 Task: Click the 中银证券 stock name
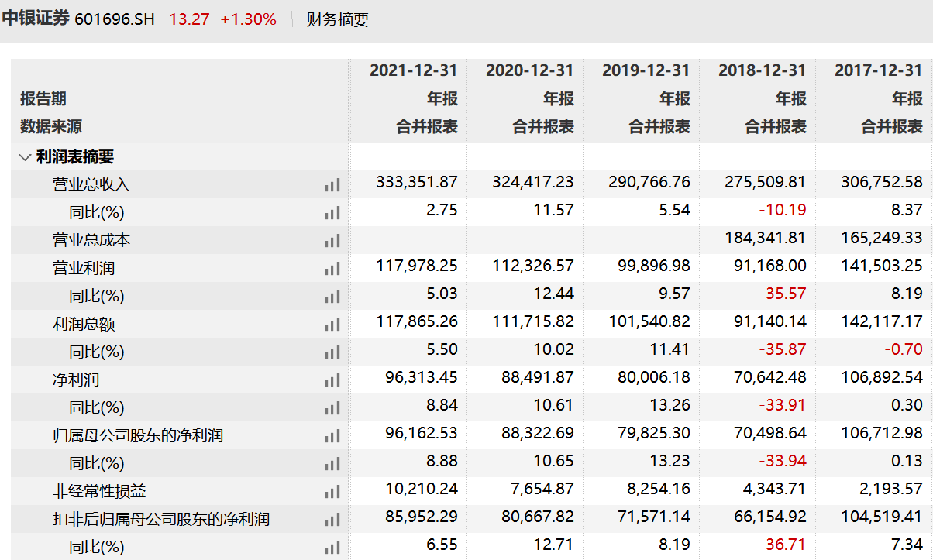click(36, 19)
